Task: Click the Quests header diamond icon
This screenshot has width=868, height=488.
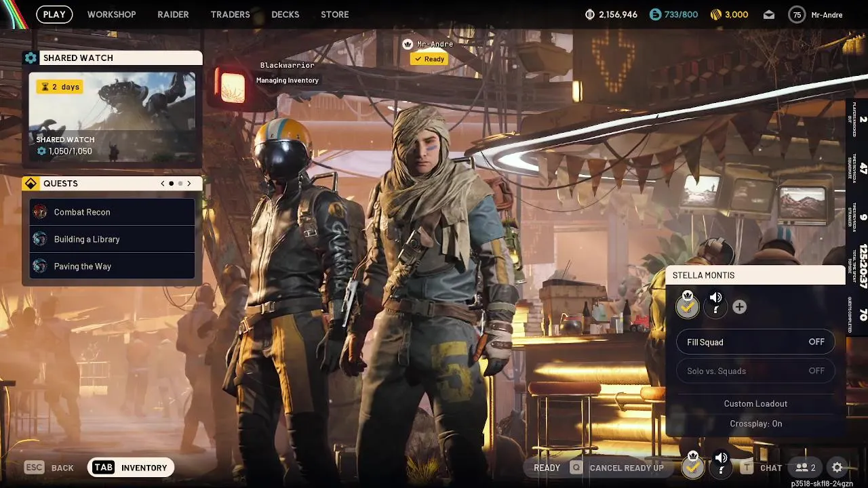Action: 31,183
